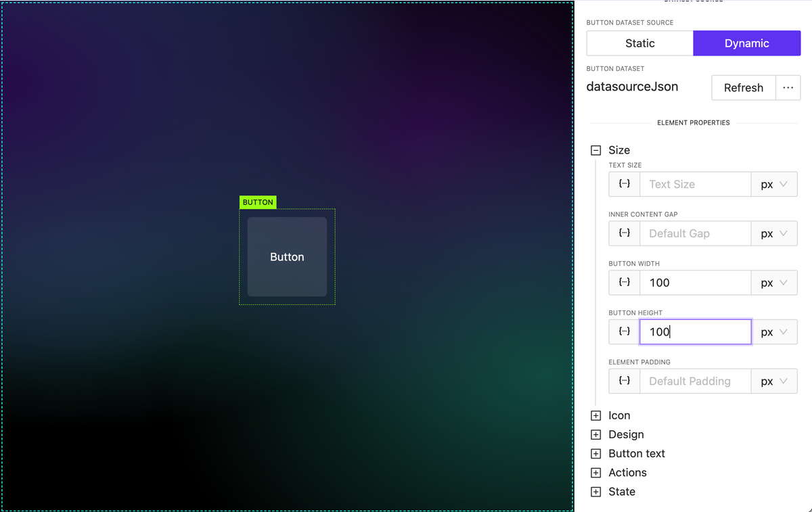This screenshot has height=512, width=812.
Task: Open the px unit dropdown for Text Size
Action: coord(773,183)
